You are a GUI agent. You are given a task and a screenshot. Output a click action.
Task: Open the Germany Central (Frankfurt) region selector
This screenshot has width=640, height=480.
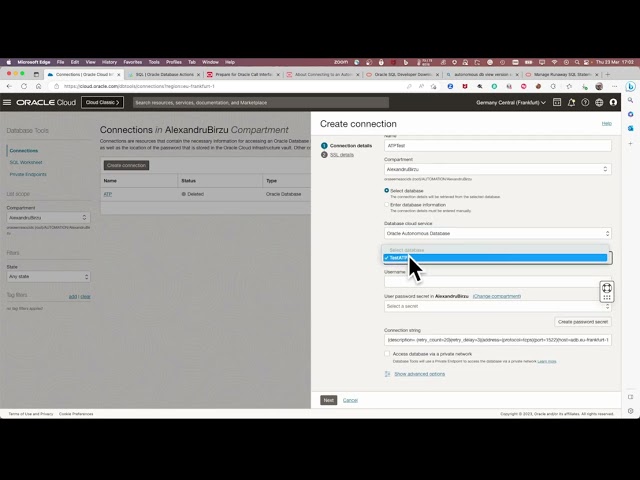click(x=511, y=102)
